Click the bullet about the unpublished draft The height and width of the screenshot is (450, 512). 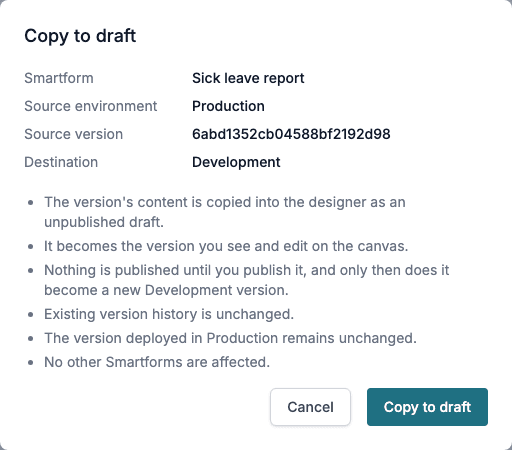tap(225, 212)
